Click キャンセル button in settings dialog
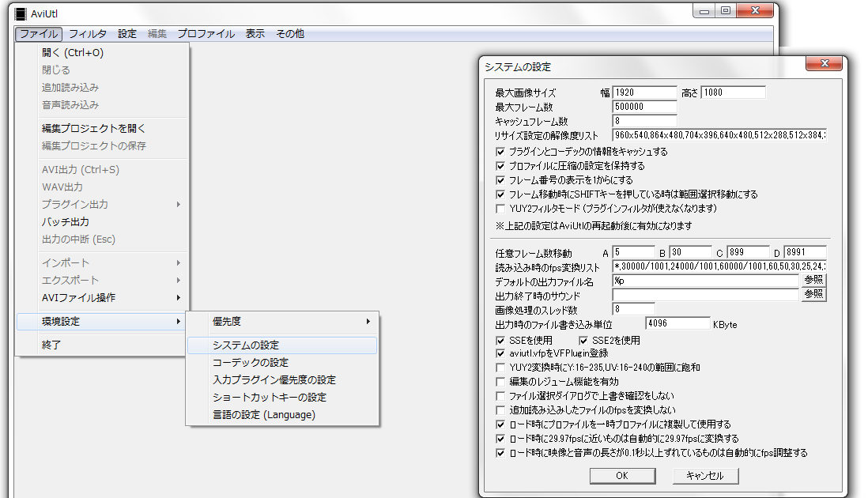The width and height of the screenshot is (868, 498). tap(705, 476)
